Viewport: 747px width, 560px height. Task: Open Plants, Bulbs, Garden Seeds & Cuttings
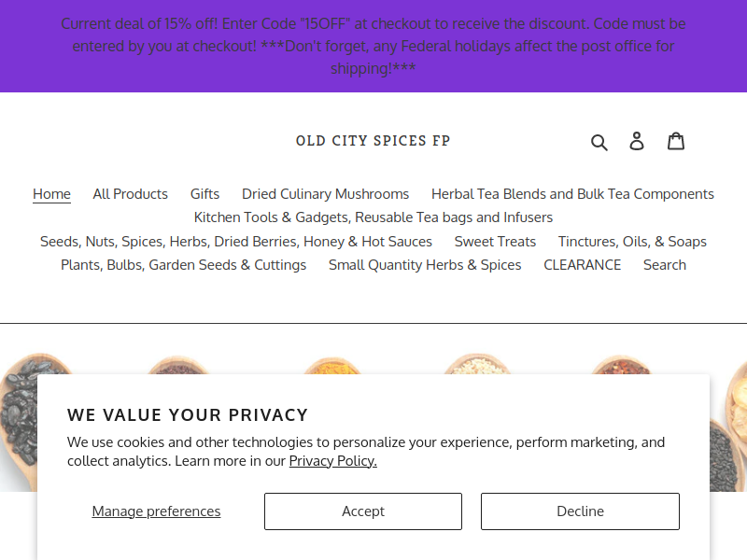point(183,265)
